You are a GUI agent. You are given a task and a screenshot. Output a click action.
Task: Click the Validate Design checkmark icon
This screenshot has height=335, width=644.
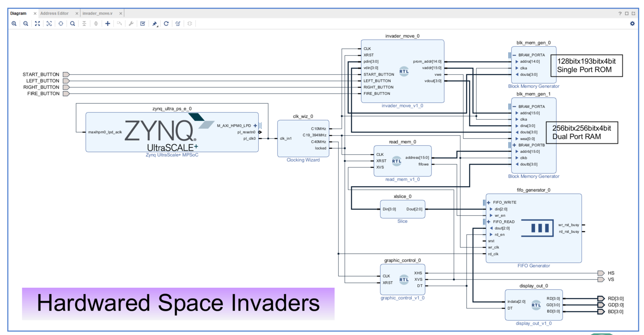point(143,24)
